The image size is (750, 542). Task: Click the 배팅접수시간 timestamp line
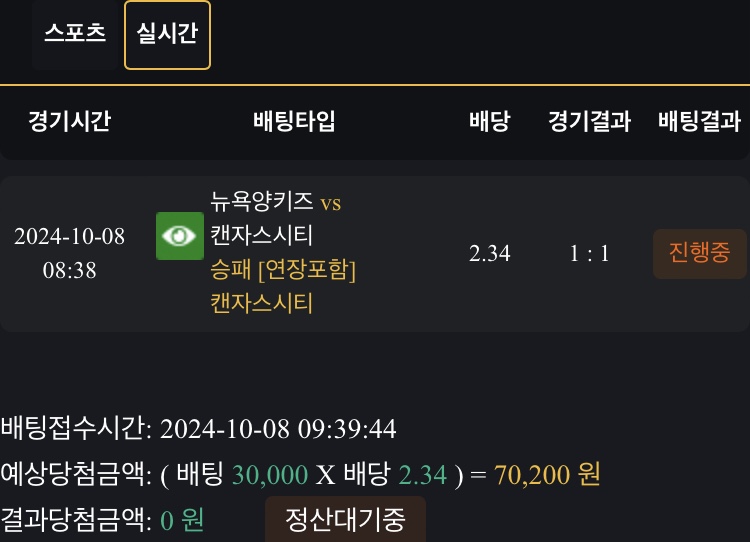pos(198,429)
